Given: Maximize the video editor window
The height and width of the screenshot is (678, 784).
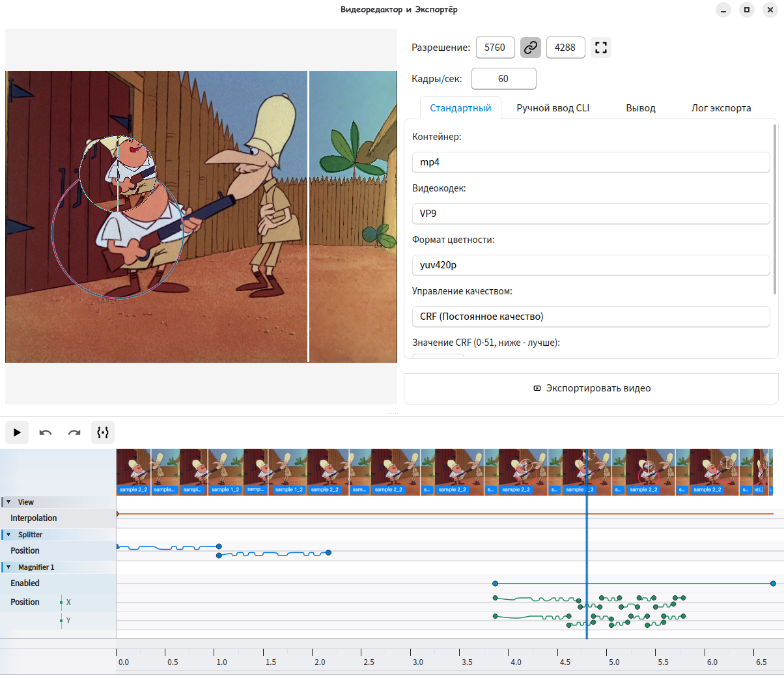Looking at the screenshot, I should tap(747, 10).
